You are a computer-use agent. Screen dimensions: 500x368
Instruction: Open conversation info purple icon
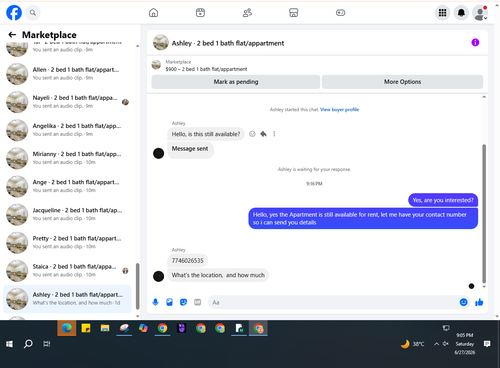coord(475,42)
